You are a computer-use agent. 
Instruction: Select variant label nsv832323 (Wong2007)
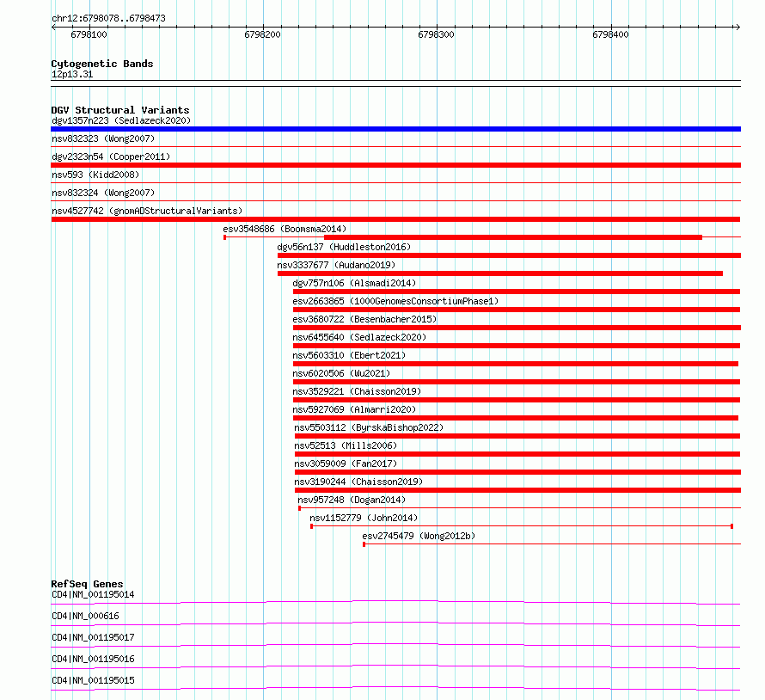(103, 138)
